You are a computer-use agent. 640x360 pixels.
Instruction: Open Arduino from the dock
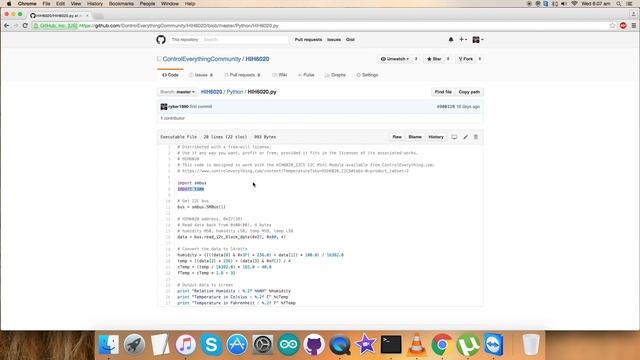(289, 344)
